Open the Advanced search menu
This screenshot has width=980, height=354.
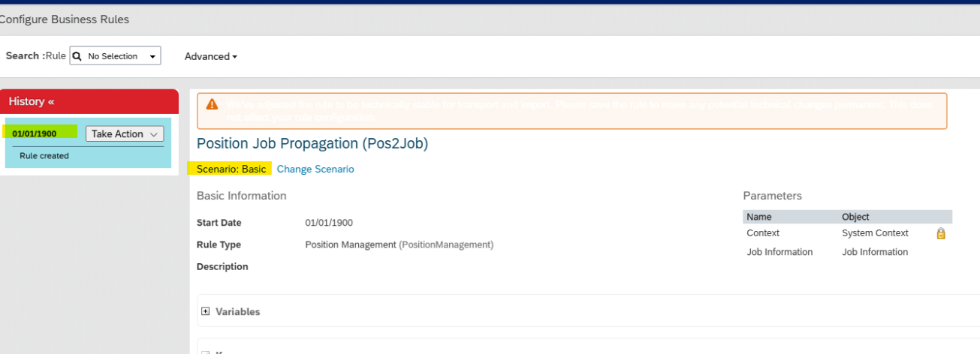pos(211,56)
